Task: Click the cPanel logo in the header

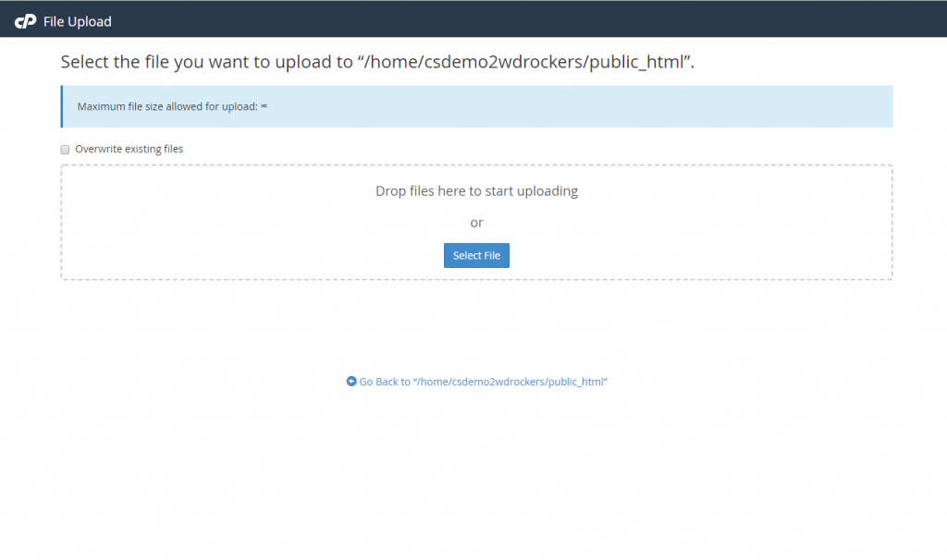Action: coord(25,21)
